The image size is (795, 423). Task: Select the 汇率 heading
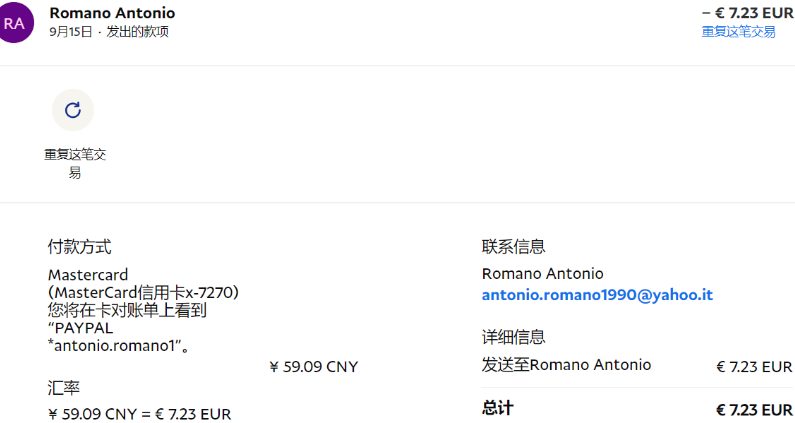click(x=63, y=386)
